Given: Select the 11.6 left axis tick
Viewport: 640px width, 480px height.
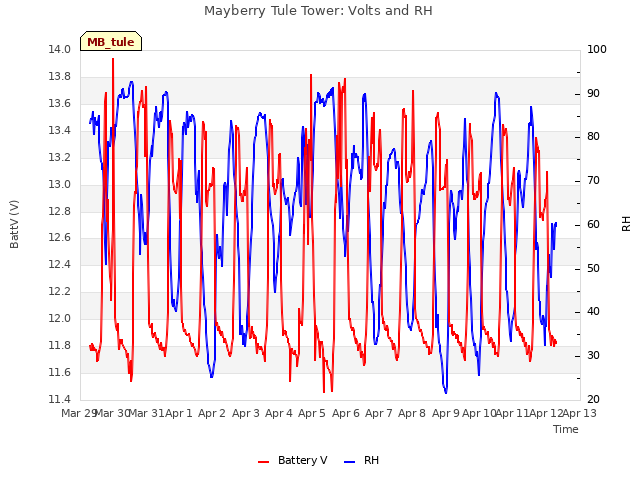Looking at the screenshot, I should click(60, 372).
